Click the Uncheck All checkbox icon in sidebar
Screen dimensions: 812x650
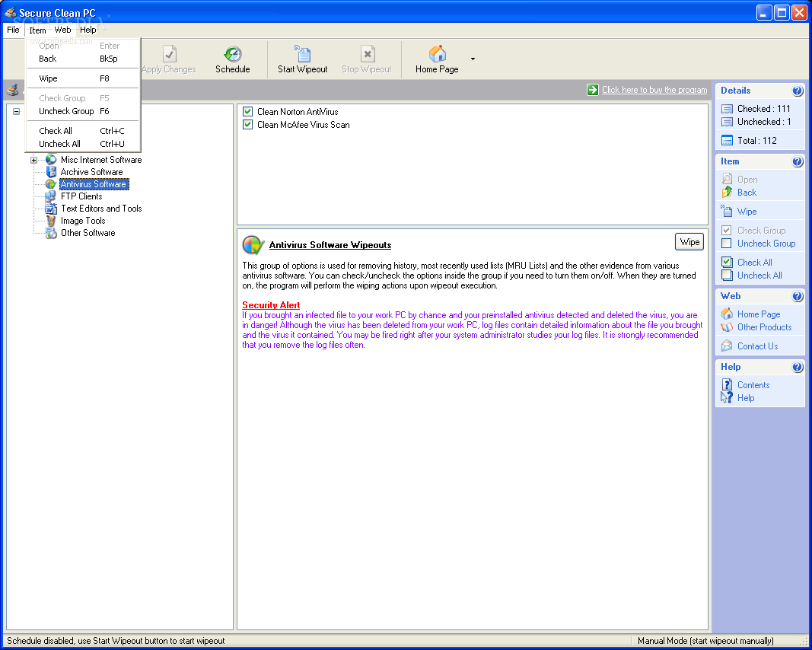click(727, 276)
